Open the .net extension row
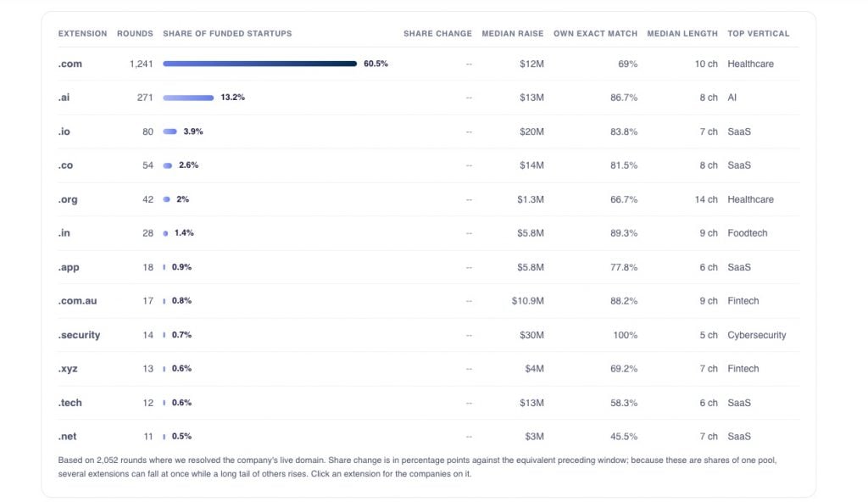 pos(428,437)
